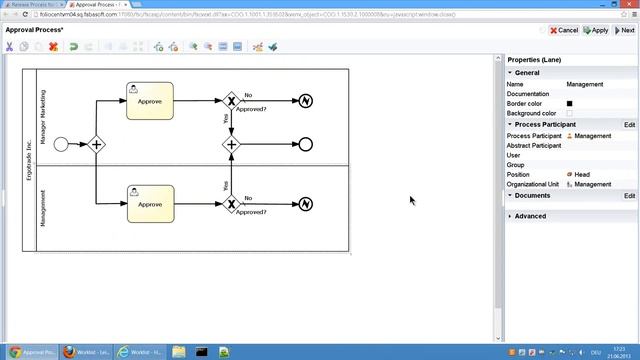Viewport: 640px width, 360px height.
Task: Click Edit for Process Participant
Action: point(629,124)
